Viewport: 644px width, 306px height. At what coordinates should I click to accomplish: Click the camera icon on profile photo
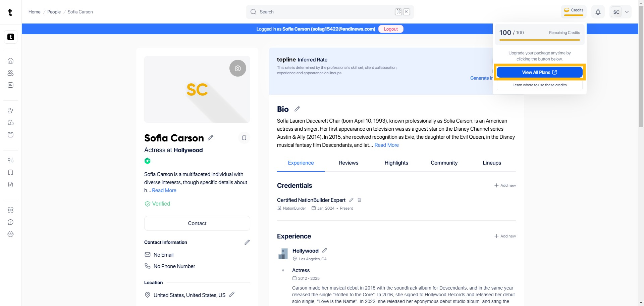(237, 68)
